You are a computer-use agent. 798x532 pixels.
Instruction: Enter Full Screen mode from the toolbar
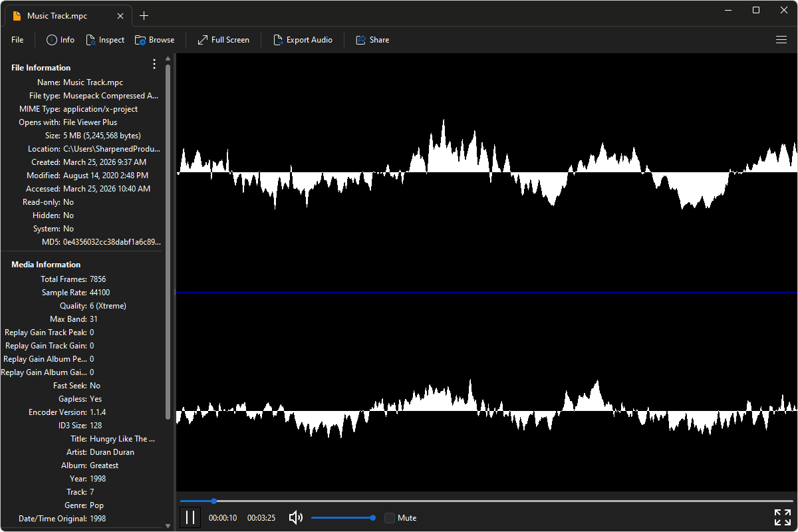[x=223, y=40]
